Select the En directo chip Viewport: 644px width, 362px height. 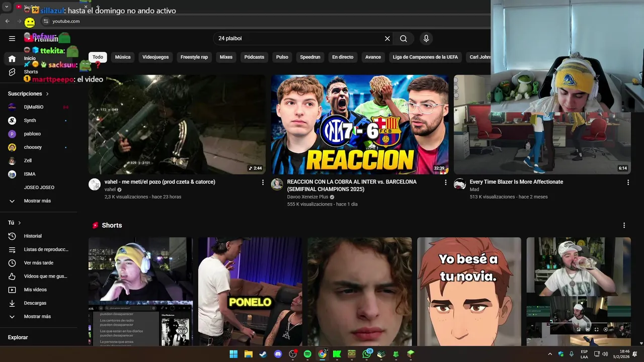click(x=343, y=57)
